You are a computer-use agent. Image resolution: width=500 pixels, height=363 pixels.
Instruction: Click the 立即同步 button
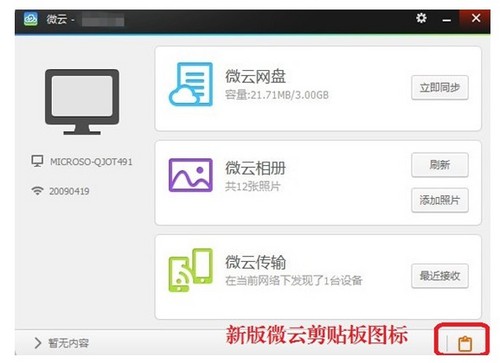click(x=440, y=88)
